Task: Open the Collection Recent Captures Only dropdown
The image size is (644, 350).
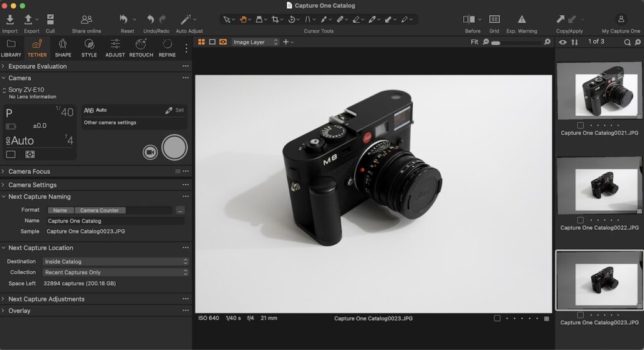Action: 116,273
